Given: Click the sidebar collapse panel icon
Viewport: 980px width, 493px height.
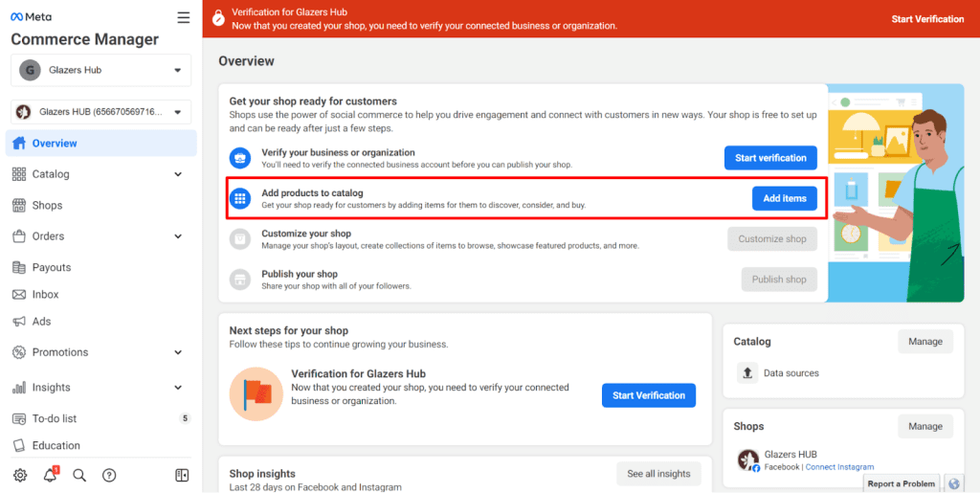Looking at the screenshot, I should coord(182,476).
